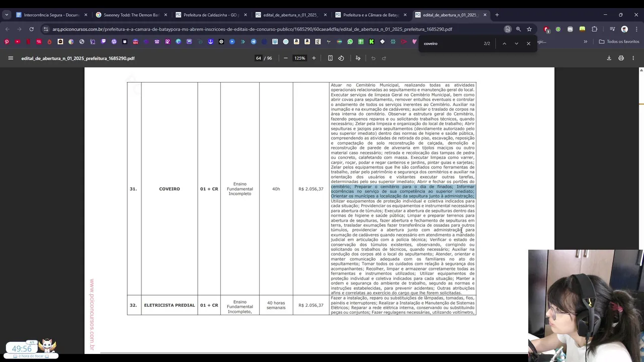
Task: Click the page number field showing 64
Action: (x=259, y=58)
